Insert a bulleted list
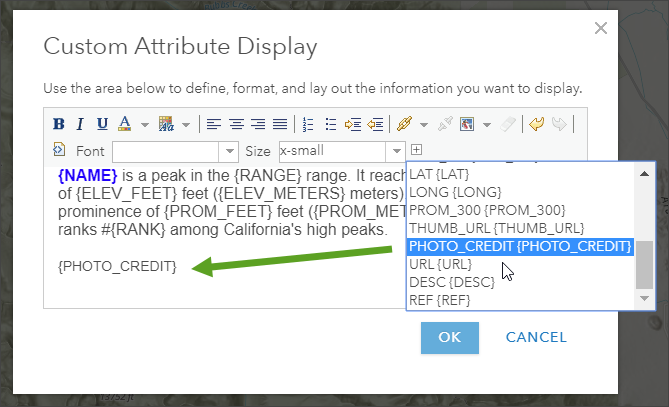The width and height of the screenshot is (669, 407). click(x=329, y=124)
